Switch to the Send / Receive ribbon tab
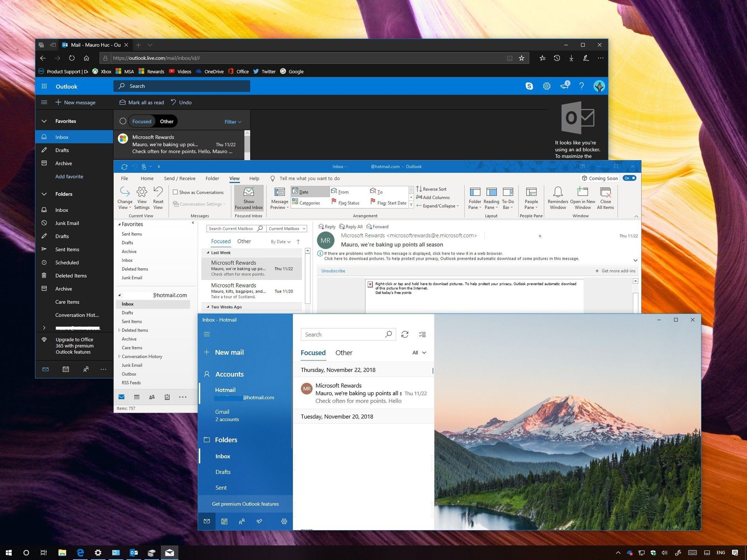Viewport: 747px width, 560px height. (x=179, y=178)
